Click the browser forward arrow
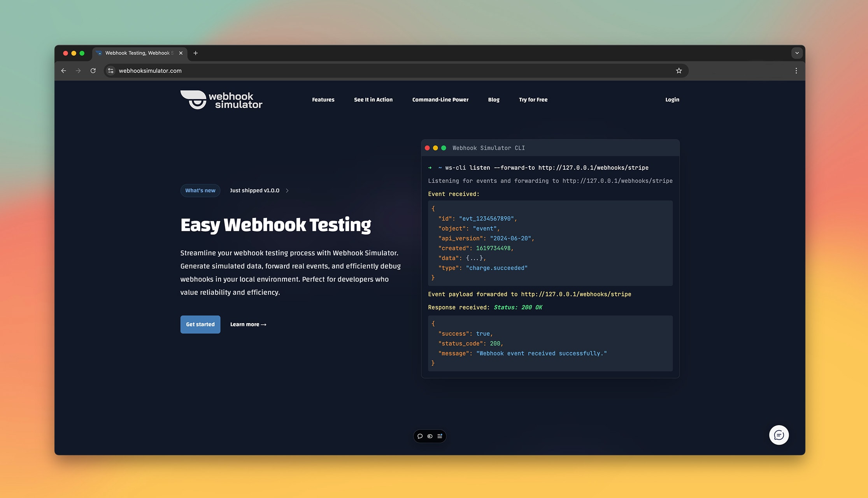Viewport: 868px width, 498px height. 78,71
